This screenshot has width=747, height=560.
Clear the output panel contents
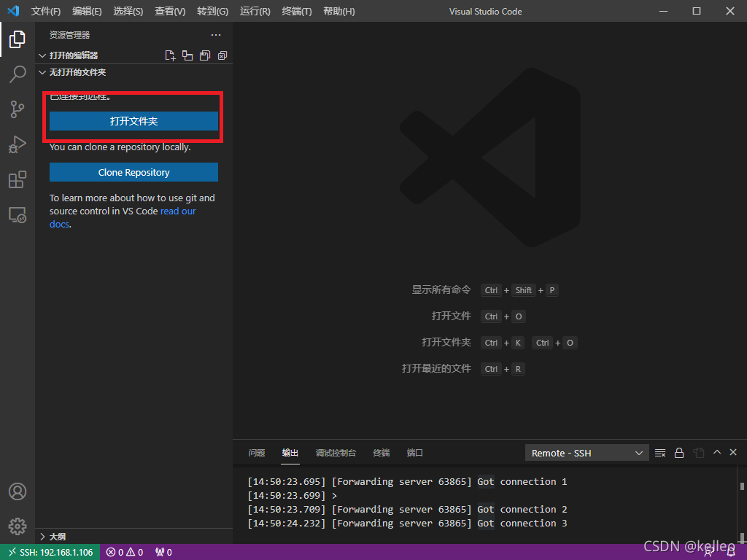click(659, 453)
